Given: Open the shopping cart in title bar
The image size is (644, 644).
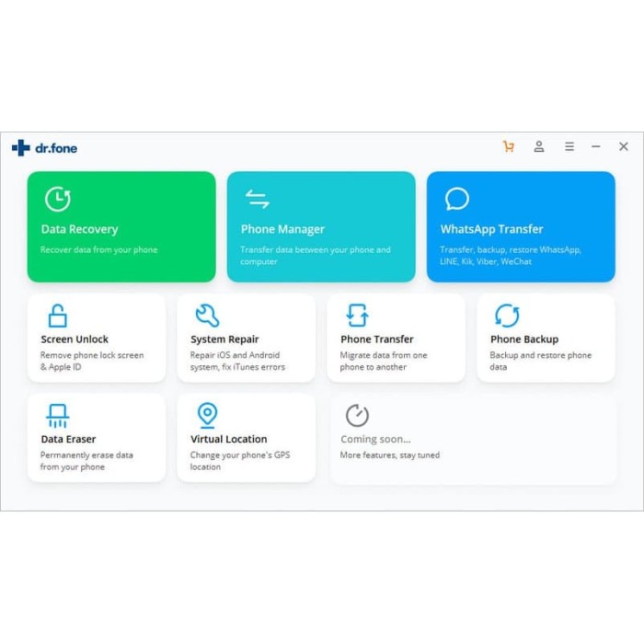Looking at the screenshot, I should click(x=509, y=147).
